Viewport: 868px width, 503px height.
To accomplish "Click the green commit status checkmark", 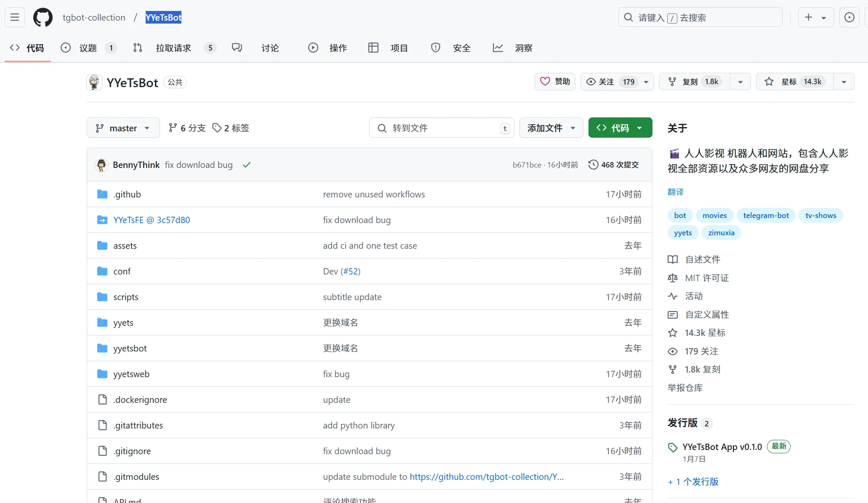I will click(247, 165).
